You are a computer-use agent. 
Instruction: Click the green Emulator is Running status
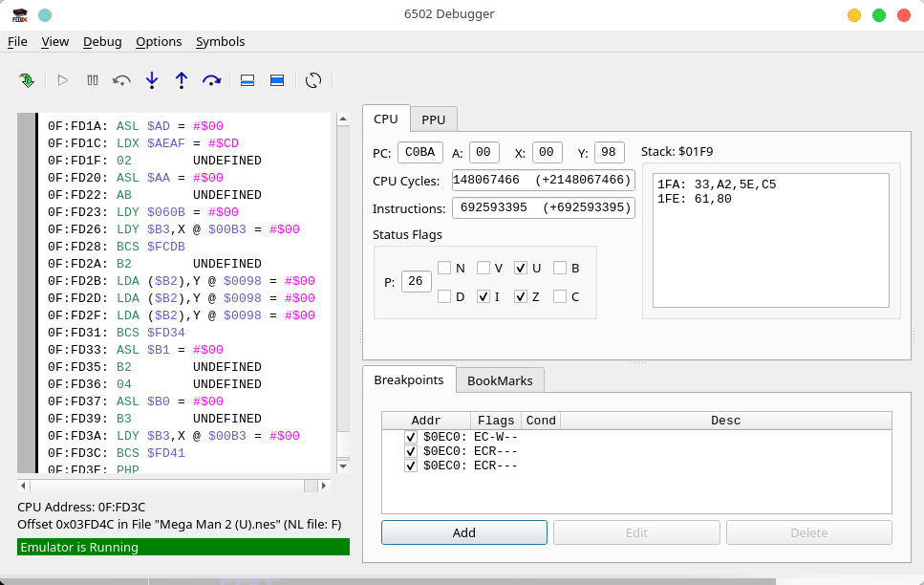[x=183, y=547]
